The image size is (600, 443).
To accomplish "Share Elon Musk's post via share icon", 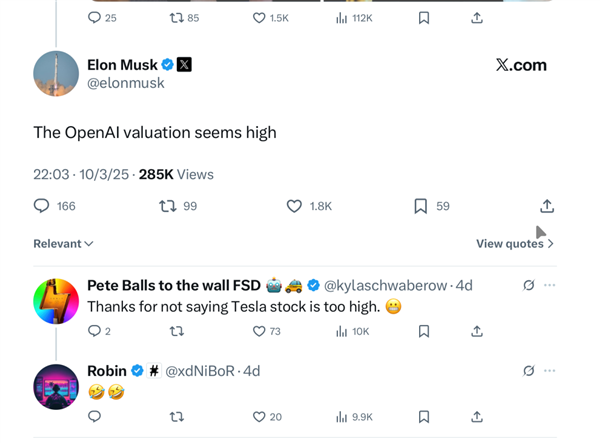I will click(x=547, y=206).
